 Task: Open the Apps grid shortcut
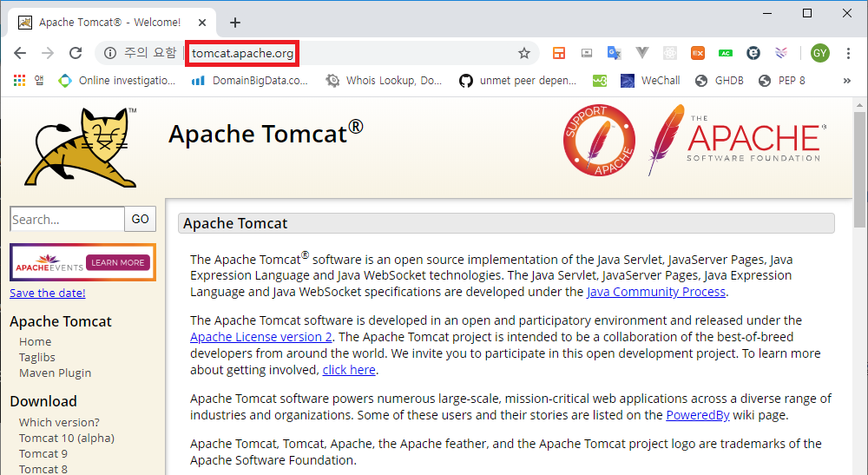coord(29,81)
